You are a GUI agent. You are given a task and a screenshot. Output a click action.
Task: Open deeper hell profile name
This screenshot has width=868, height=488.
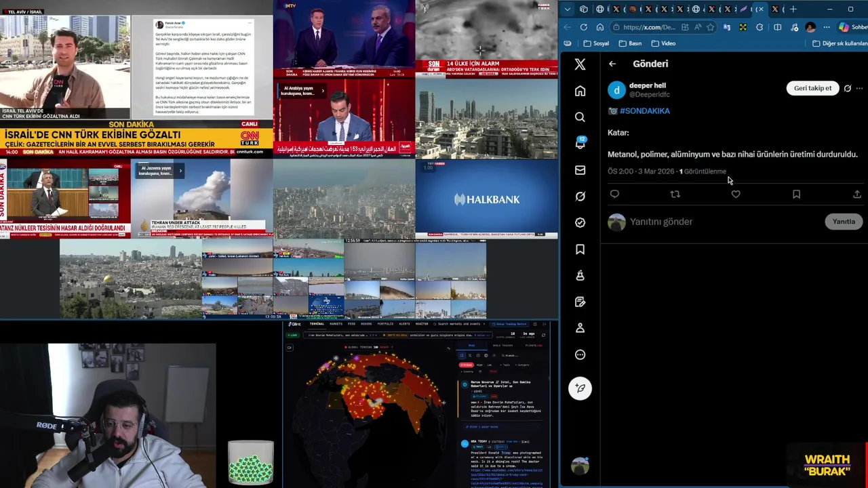(x=648, y=85)
